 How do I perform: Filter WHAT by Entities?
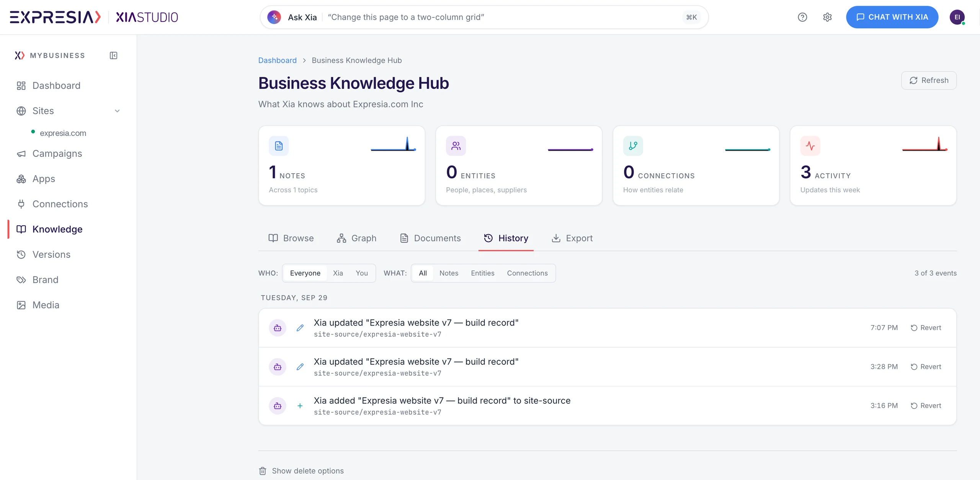pos(482,273)
